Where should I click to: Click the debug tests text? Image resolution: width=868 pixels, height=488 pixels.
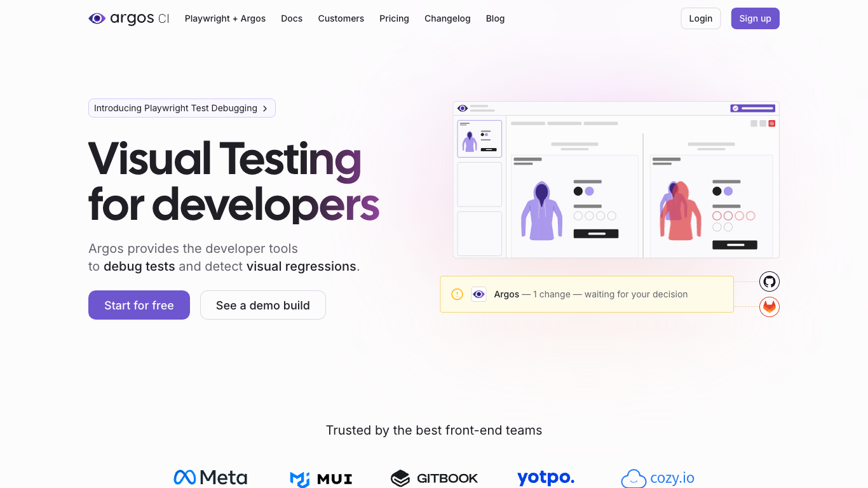(139, 266)
